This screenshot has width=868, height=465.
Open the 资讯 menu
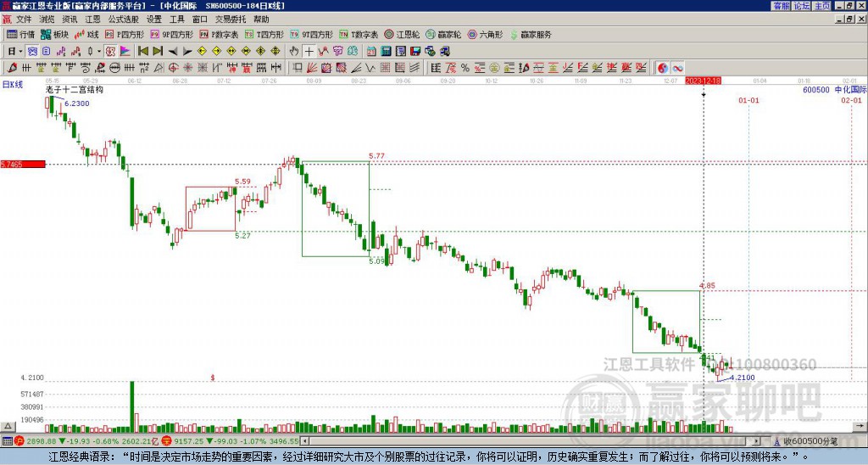[70, 20]
